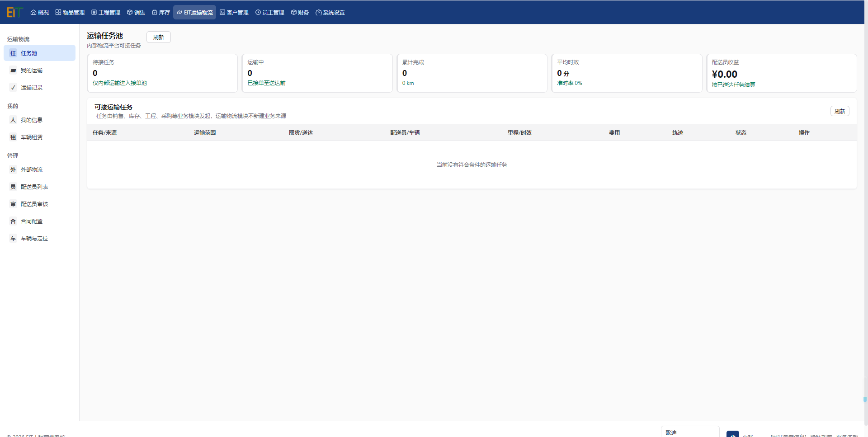Click the 操作 column header
Image resolution: width=868 pixels, height=437 pixels.
[804, 132]
